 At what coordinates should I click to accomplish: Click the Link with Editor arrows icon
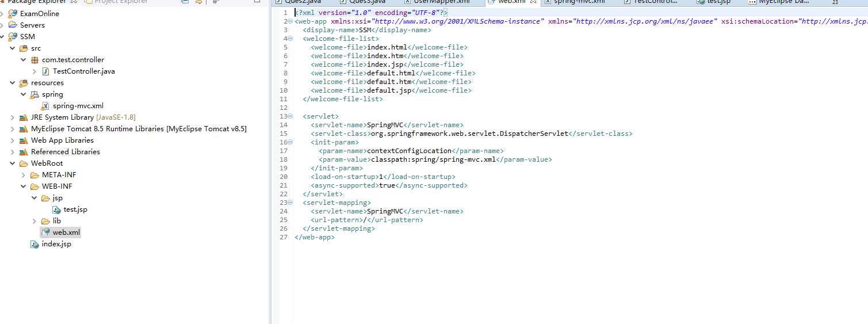coord(198,2)
